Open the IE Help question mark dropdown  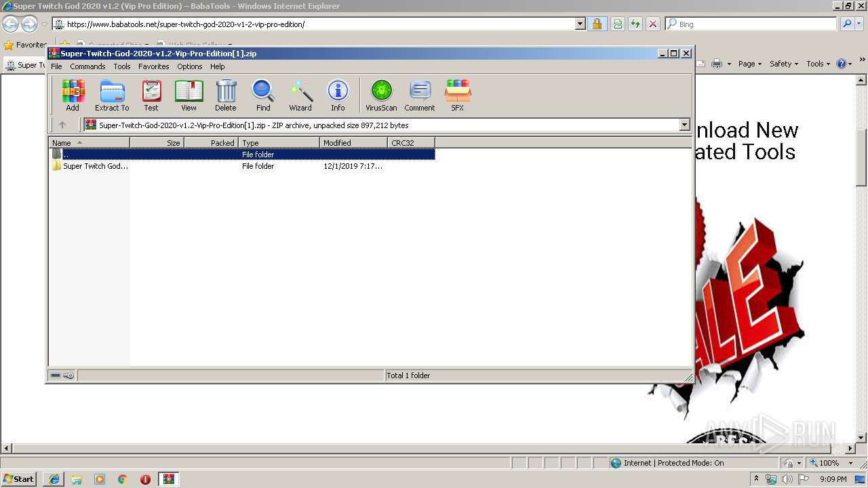coord(844,64)
